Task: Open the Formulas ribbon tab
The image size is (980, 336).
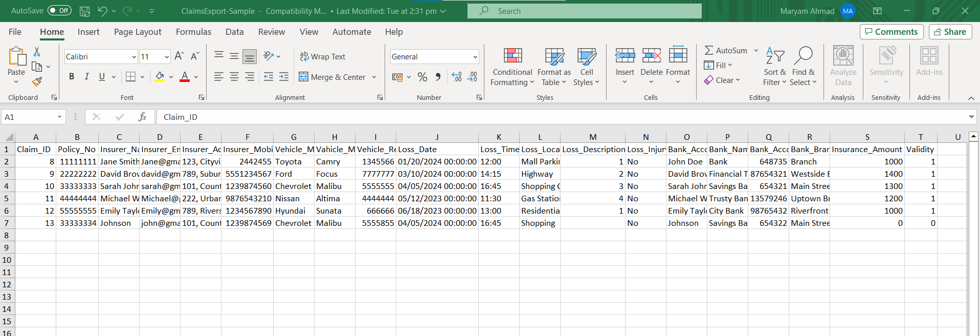Action: tap(193, 32)
